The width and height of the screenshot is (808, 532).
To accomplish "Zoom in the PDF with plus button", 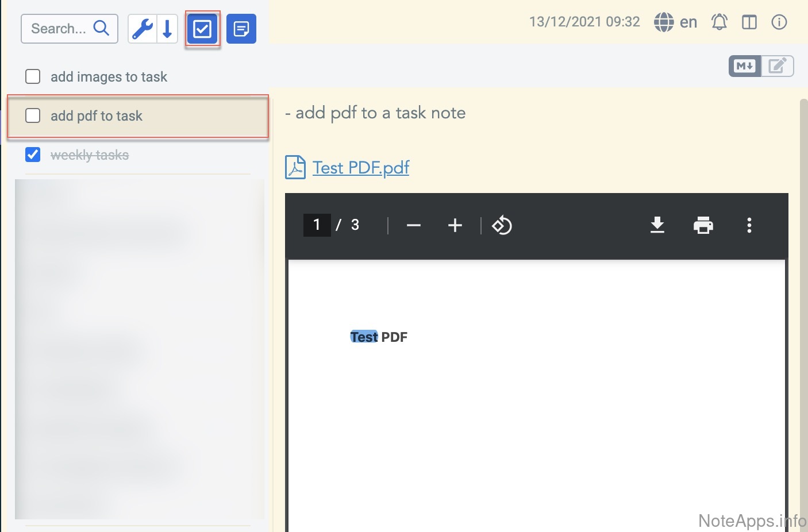I will (x=455, y=225).
